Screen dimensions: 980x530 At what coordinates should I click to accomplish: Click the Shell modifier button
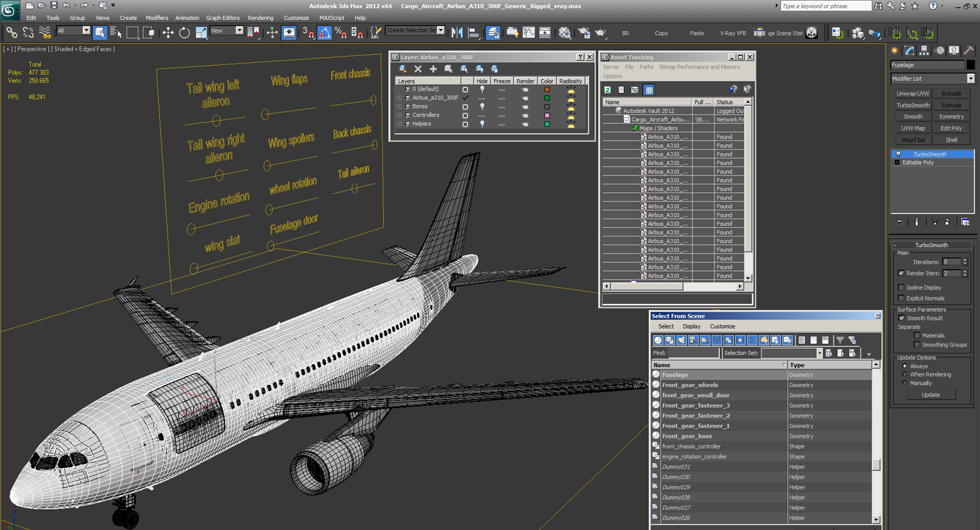point(952,140)
